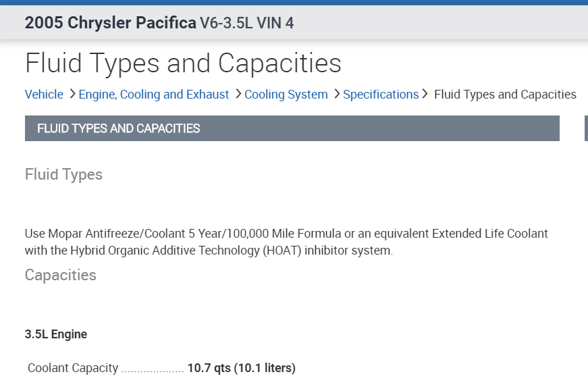Select the FLUID TYPES AND CAPACITIES header bar
The height and width of the screenshot is (391, 588).
[292, 128]
